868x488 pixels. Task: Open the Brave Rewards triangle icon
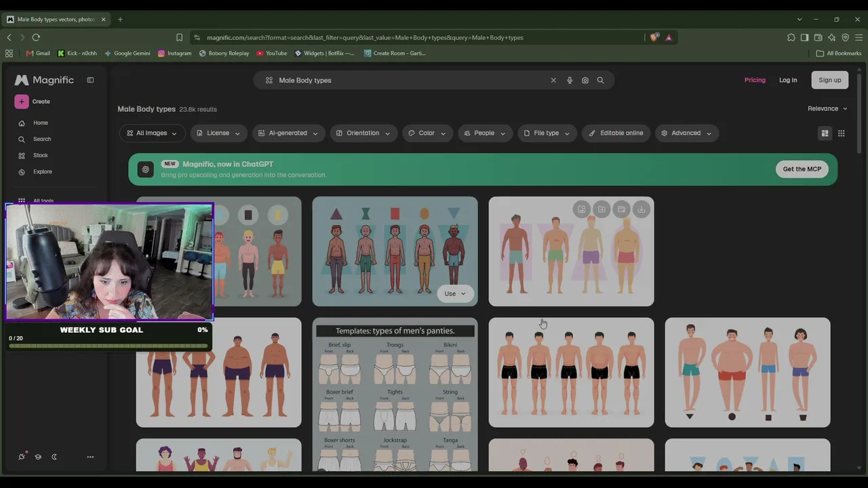pos(669,37)
